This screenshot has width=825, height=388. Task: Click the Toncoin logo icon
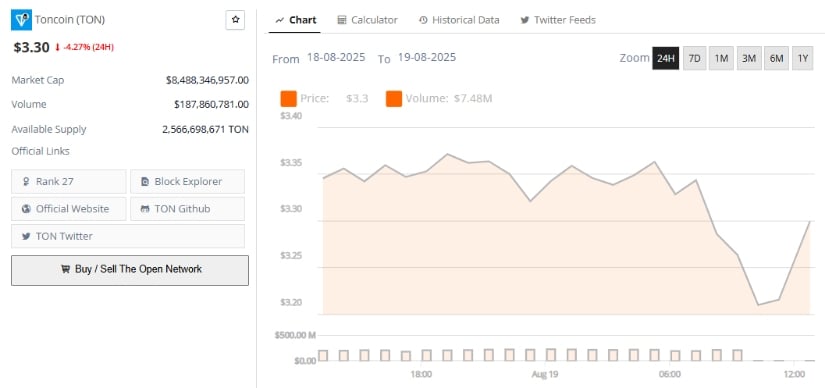(21, 20)
